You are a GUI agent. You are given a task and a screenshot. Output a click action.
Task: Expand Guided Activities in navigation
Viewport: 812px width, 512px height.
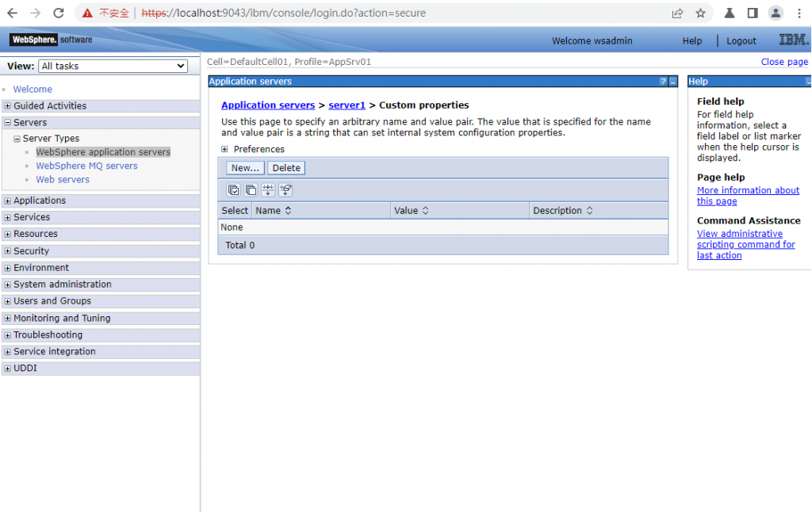tap(7, 106)
